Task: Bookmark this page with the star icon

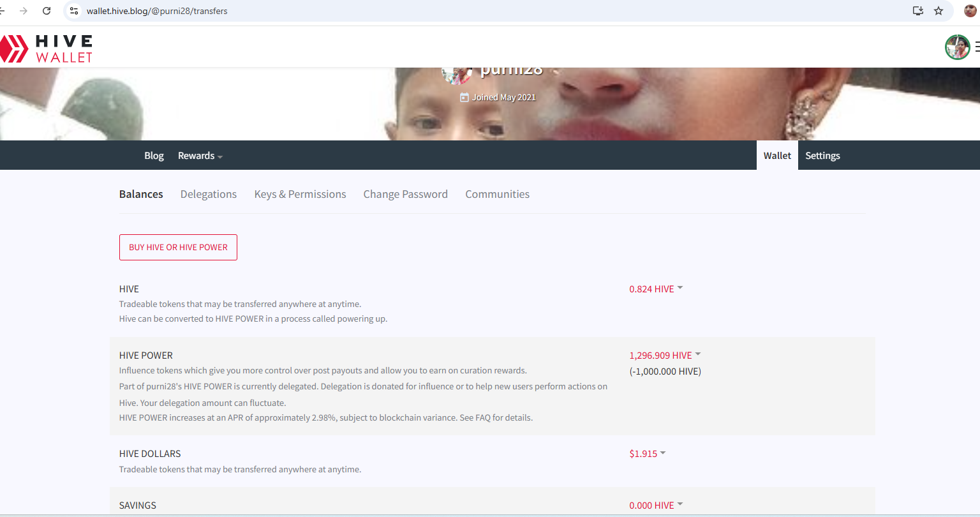Action: point(939,11)
